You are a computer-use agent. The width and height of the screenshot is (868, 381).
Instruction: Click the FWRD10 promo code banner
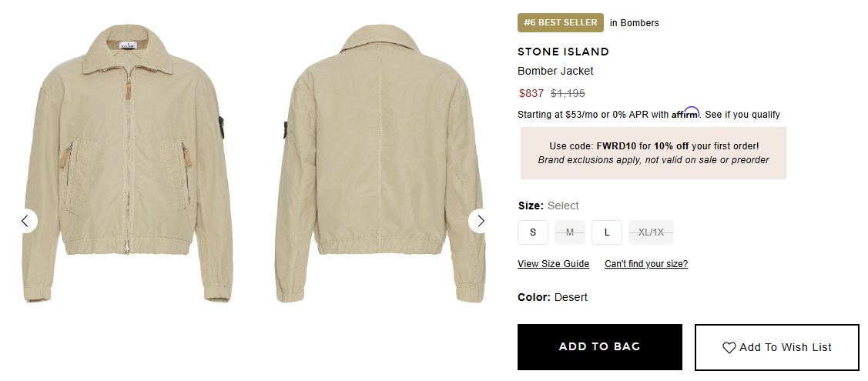[x=653, y=153]
